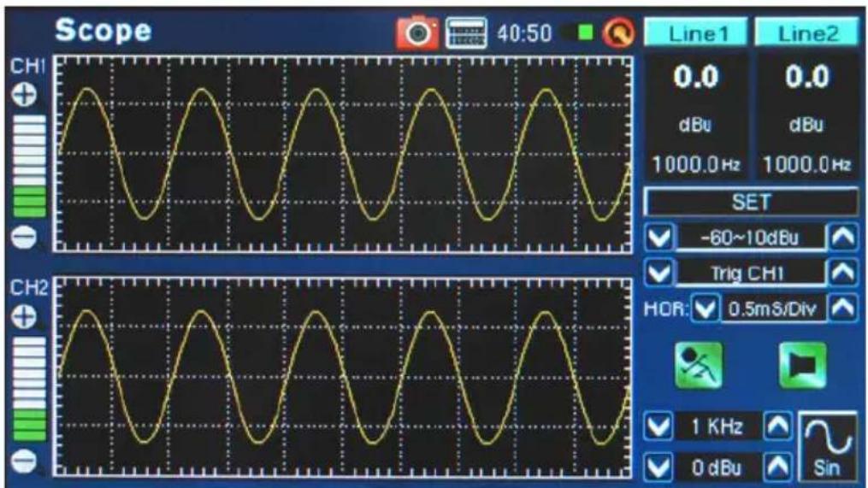
Task: Decrease the -60~10dBu range with down arrow
Action: 658,238
